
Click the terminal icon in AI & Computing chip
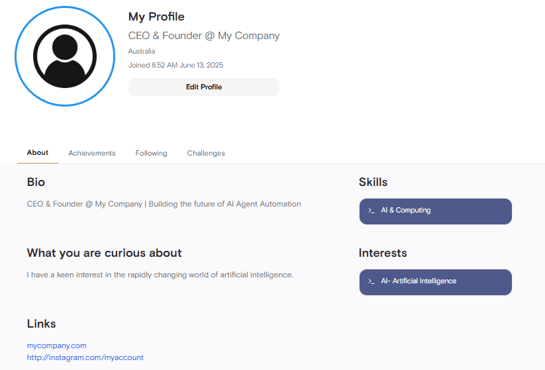click(371, 211)
